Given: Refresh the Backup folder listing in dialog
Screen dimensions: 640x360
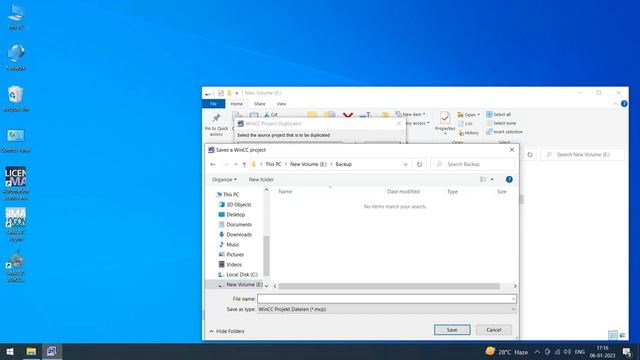Looking at the screenshot, I should [419, 164].
